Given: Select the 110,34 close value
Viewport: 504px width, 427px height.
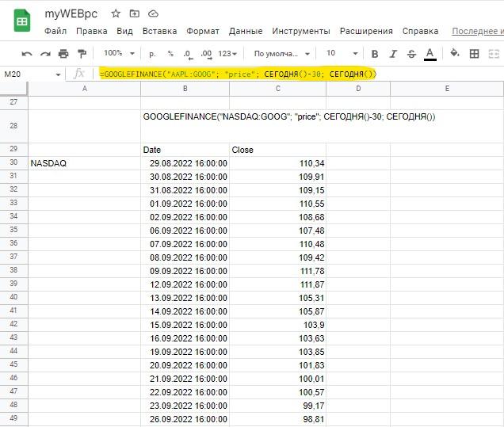Looking at the screenshot, I should click(x=277, y=163).
